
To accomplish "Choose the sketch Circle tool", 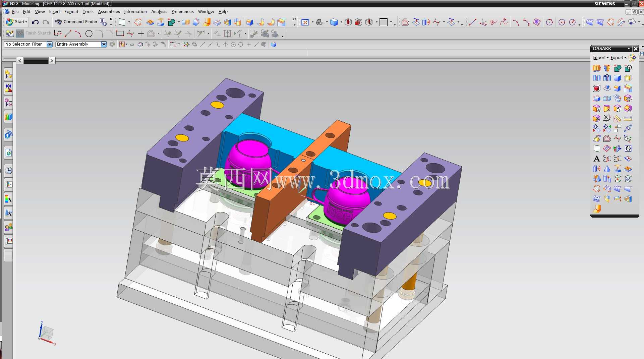I will pyautogui.click(x=89, y=34).
